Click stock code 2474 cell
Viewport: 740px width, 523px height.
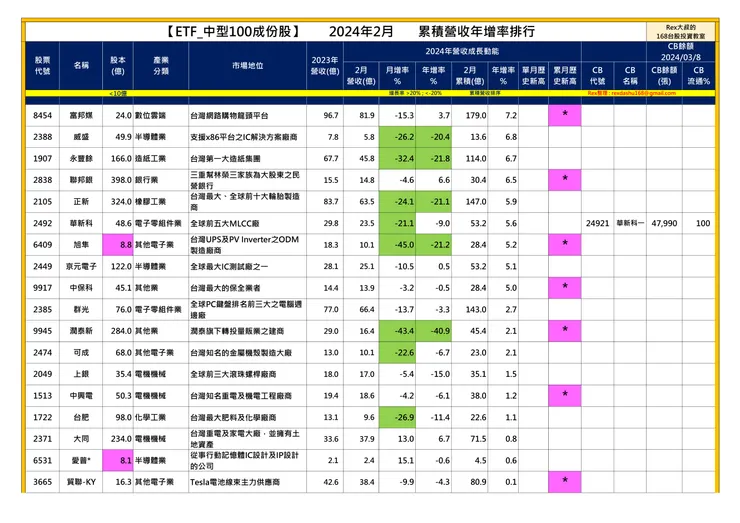tap(42, 353)
